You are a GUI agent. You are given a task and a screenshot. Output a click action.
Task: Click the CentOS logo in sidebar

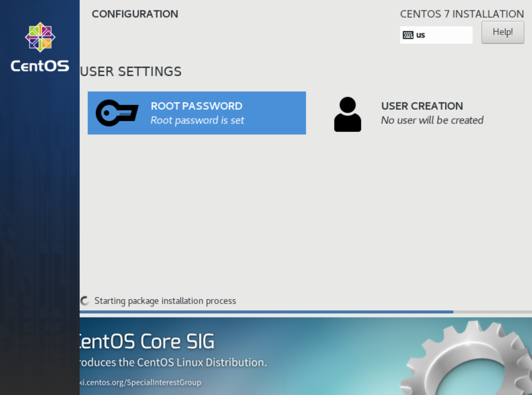[40, 37]
